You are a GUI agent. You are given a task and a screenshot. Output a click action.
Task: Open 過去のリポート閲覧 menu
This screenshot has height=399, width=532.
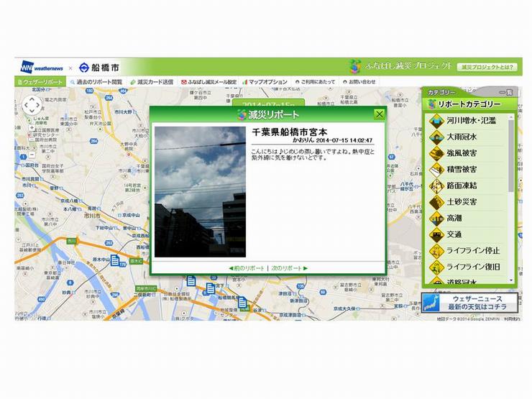[x=96, y=82]
